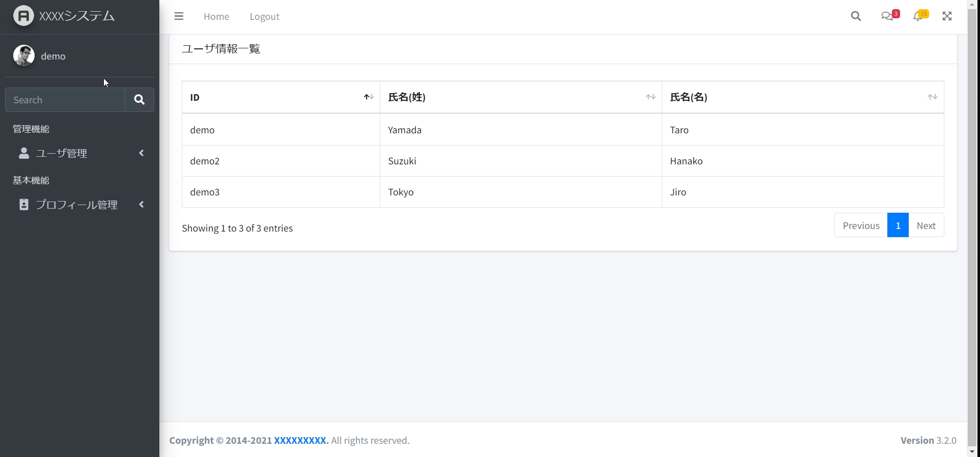
Task: Expand the プロフィール管理 sidebar menu
Action: (x=79, y=205)
